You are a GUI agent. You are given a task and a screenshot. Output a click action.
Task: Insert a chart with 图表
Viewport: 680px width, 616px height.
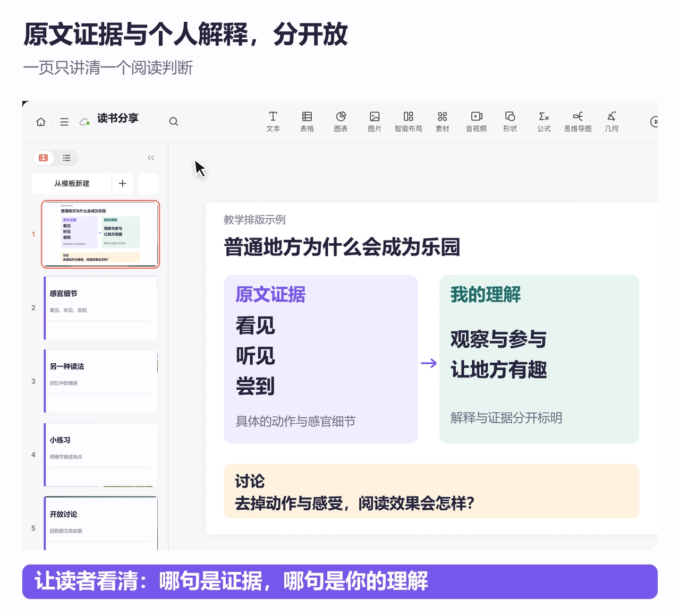pyautogui.click(x=341, y=122)
